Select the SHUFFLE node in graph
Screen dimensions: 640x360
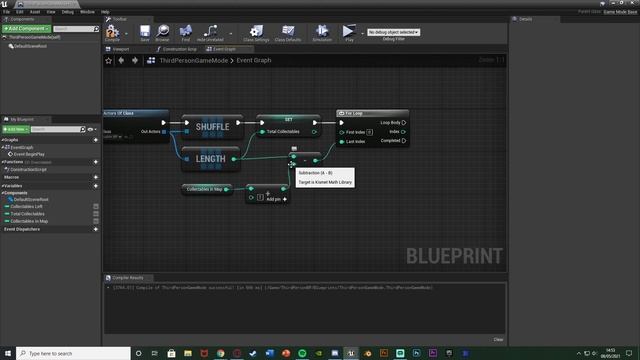pyautogui.click(x=212, y=127)
